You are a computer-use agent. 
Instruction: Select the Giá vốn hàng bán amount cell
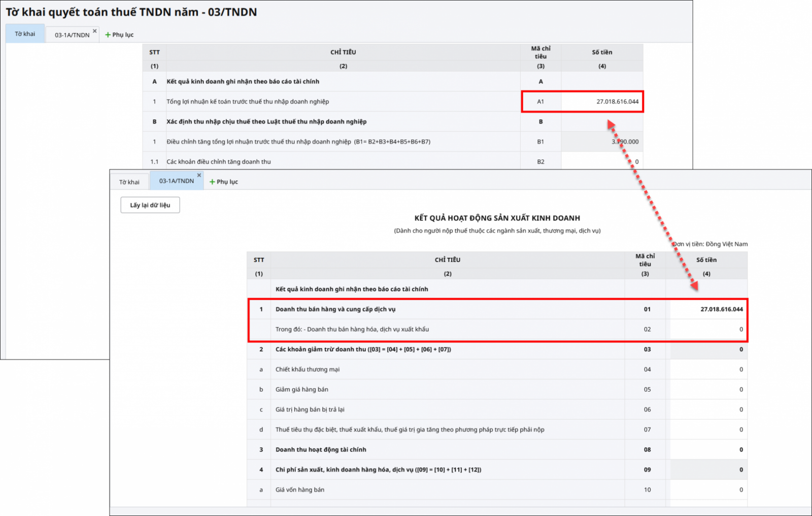pyautogui.click(x=708, y=490)
